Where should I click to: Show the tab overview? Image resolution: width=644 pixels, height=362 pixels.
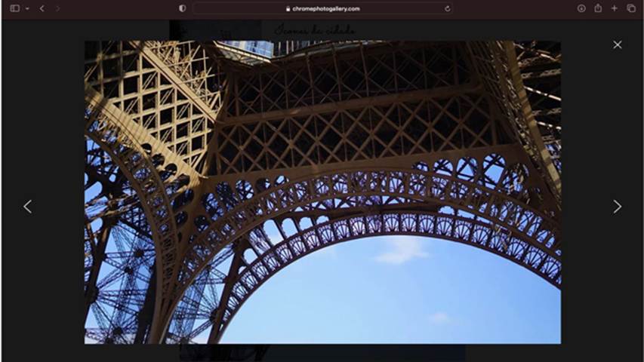click(631, 8)
